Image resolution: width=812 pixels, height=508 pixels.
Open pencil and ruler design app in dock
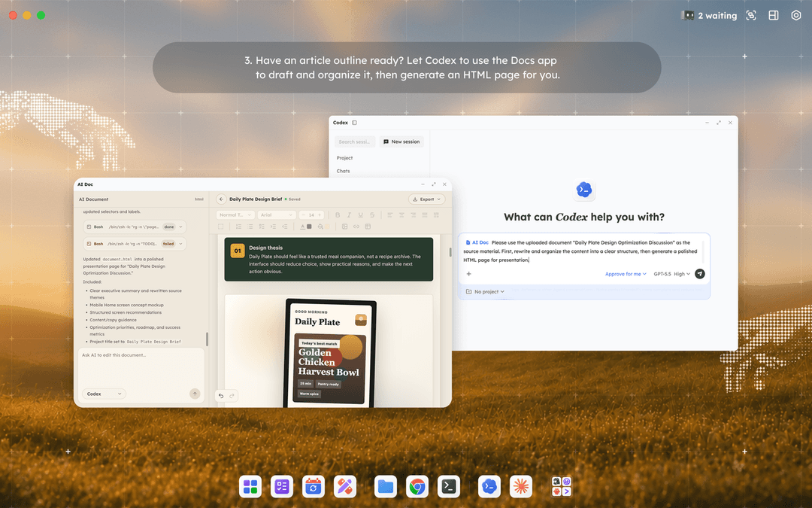pyautogui.click(x=345, y=487)
